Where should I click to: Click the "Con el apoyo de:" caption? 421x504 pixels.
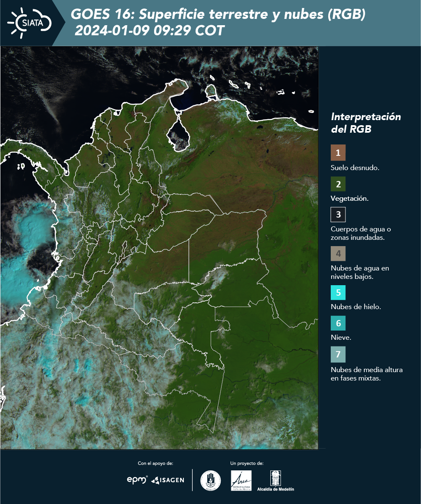pyautogui.click(x=155, y=463)
